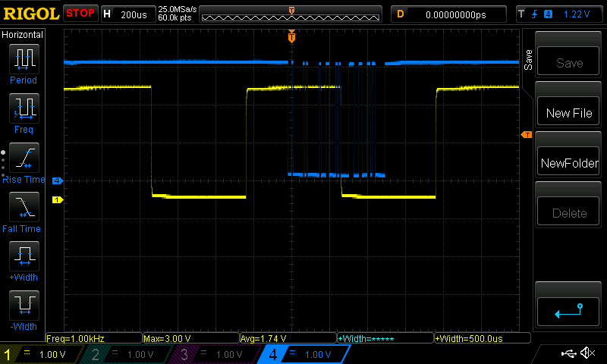Click the Max=3.00 V measurement readout
Viewport: 607px width, 364px height.
click(191, 338)
